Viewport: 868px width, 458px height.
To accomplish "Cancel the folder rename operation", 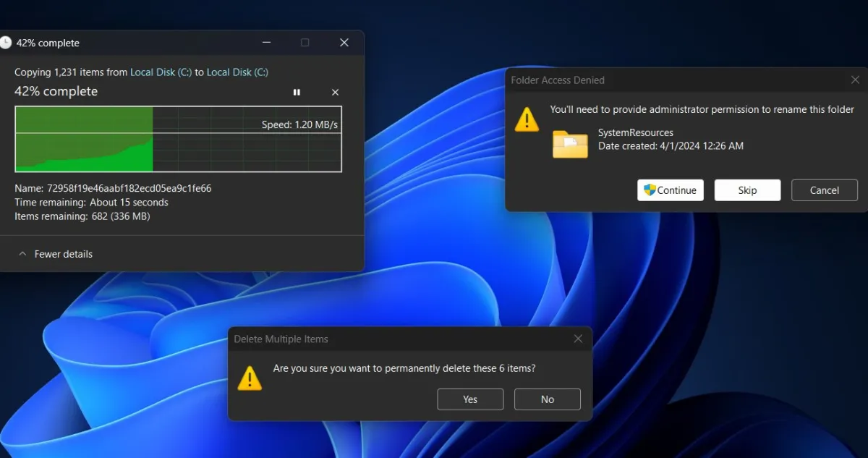I will pyautogui.click(x=824, y=190).
